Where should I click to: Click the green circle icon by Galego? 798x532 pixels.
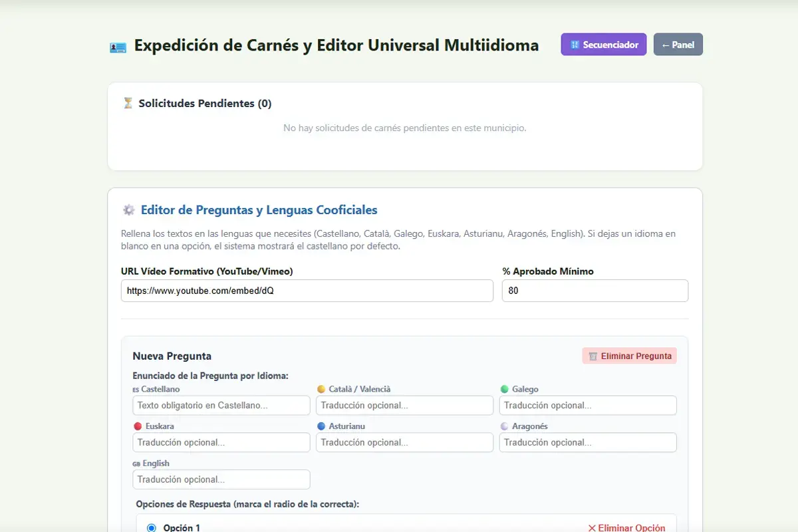504,389
